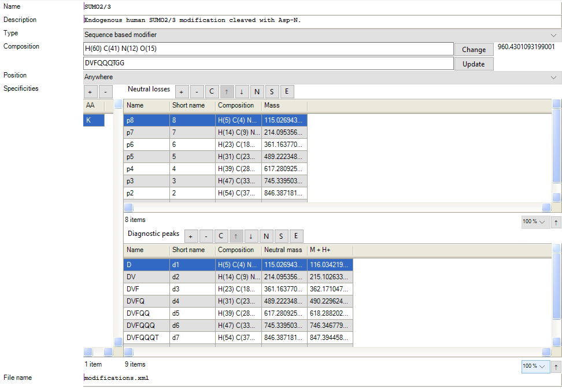Click the add button in Neutral losses toolbar

(181, 91)
